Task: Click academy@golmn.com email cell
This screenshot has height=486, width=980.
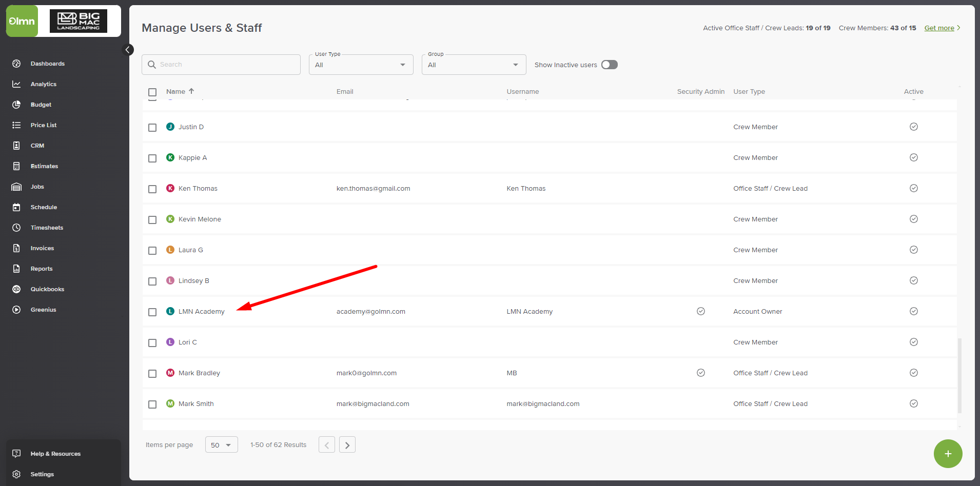Action: point(371,311)
